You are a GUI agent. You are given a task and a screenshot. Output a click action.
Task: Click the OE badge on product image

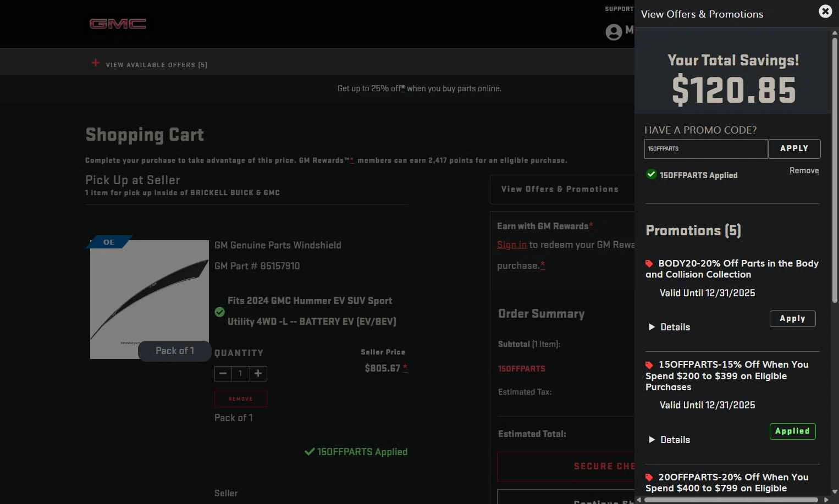(109, 242)
